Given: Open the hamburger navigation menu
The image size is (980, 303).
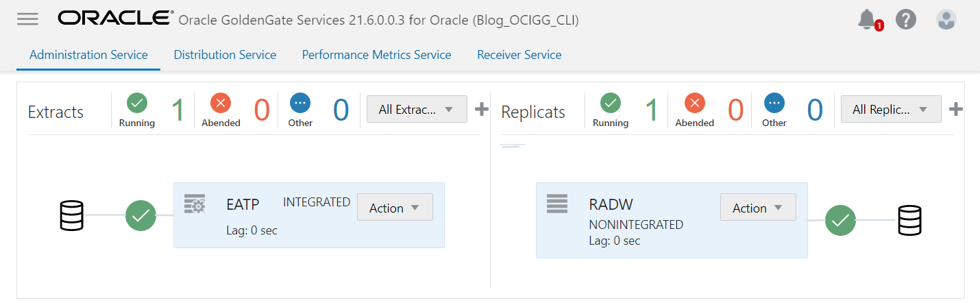Looking at the screenshot, I should (27, 19).
